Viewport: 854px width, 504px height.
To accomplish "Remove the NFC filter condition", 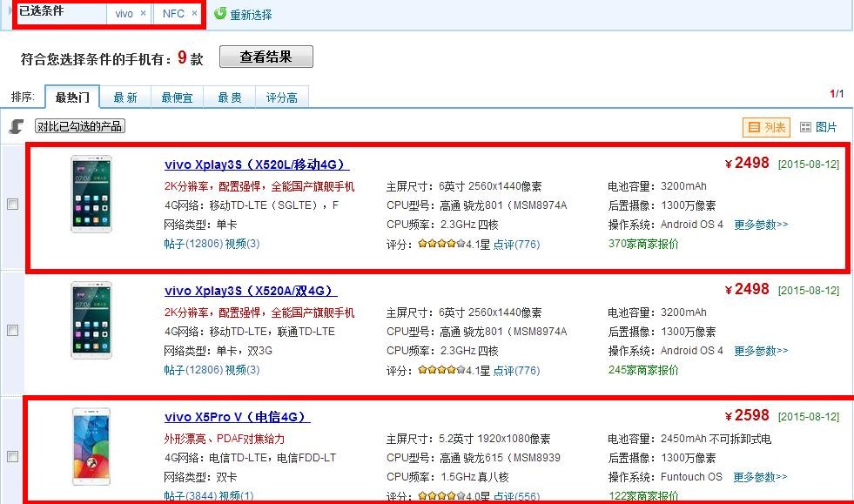I will click(194, 14).
